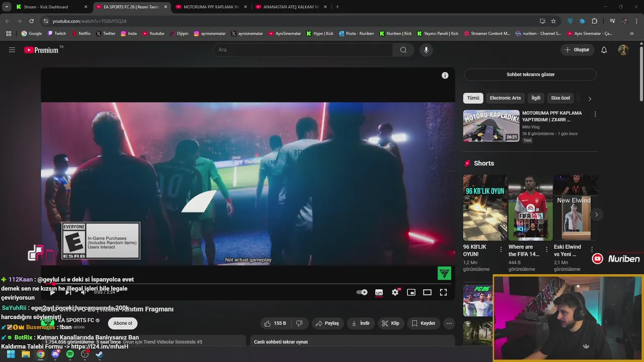Toggle autoplay switch in the player
Viewport: 644px width, 362px height.
(x=362, y=292)
